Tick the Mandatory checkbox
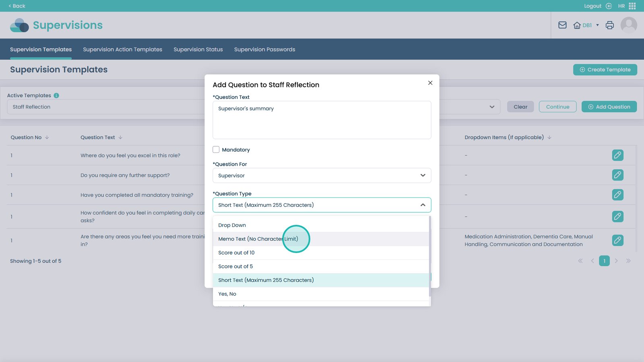The width and height of the screenshot is (644, 362). (x=216, y=150)
